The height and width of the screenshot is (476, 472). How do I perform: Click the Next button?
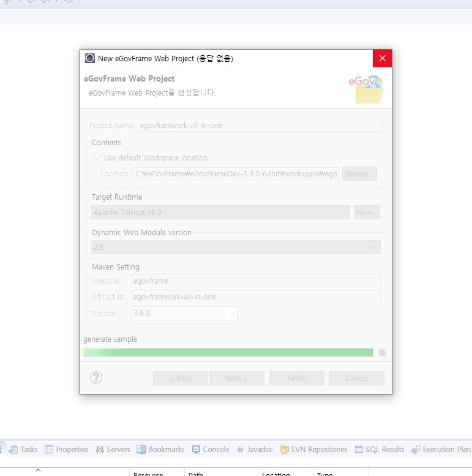click(236, 378)
